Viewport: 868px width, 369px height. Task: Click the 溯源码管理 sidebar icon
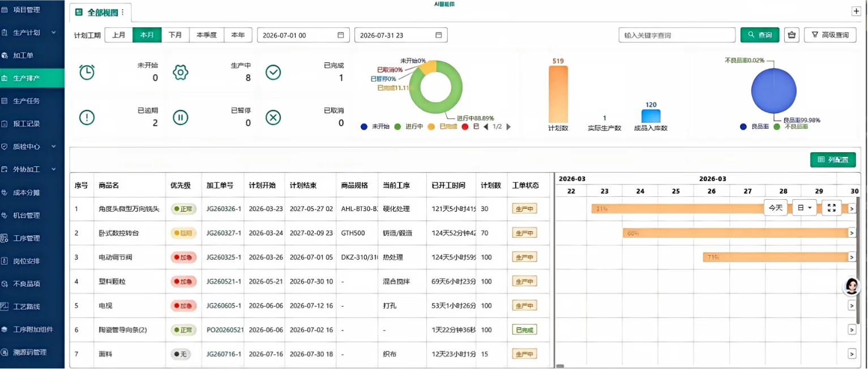pyautogui.click(x=5, y=352)
